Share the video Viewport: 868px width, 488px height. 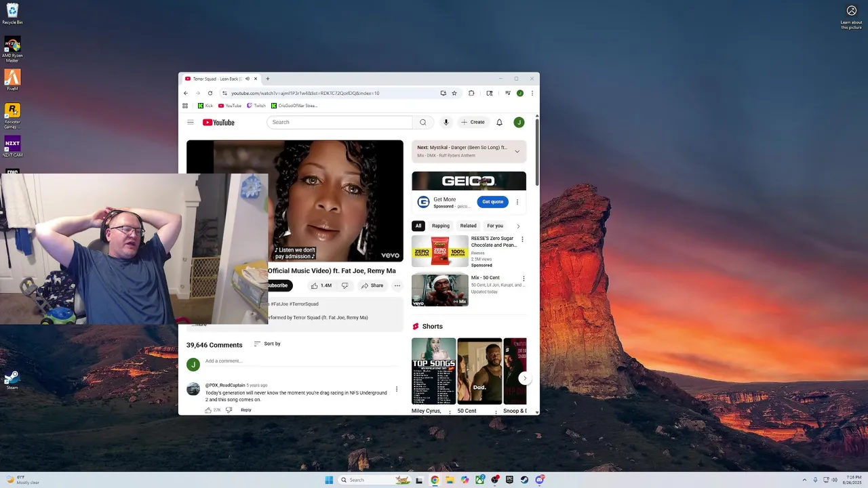click(x=372, y=285)
